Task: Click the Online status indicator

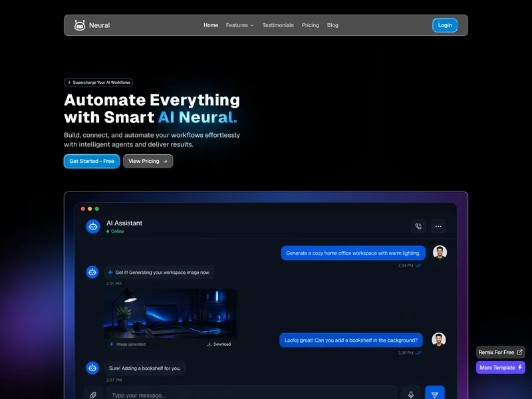Action: point(115,231)
